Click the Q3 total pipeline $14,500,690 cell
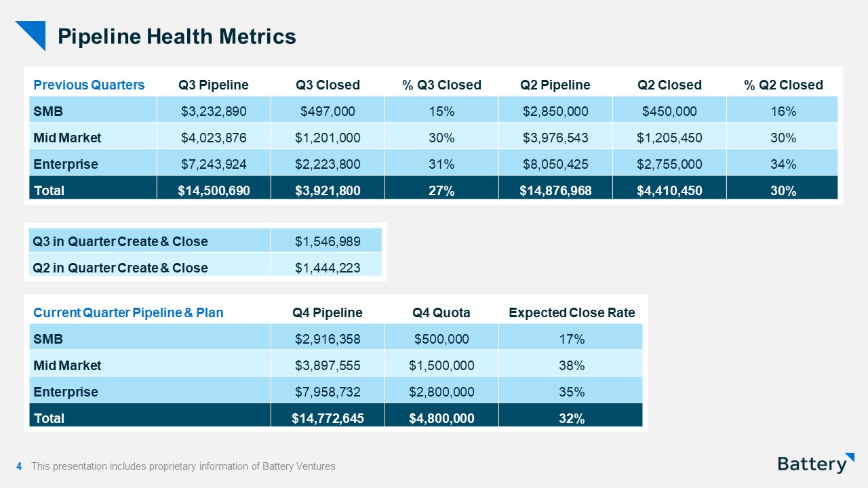The height and width of the screenshot is (488, 868). point(214,190)
